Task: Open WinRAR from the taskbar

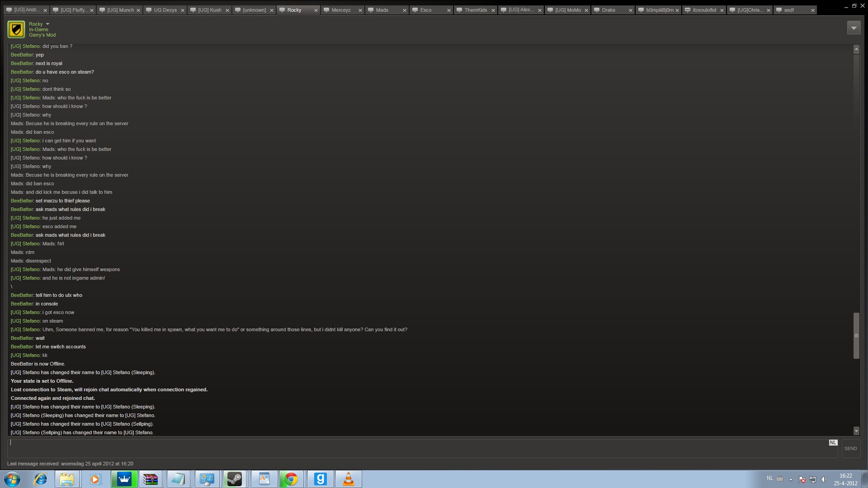Action: (150, 479)
